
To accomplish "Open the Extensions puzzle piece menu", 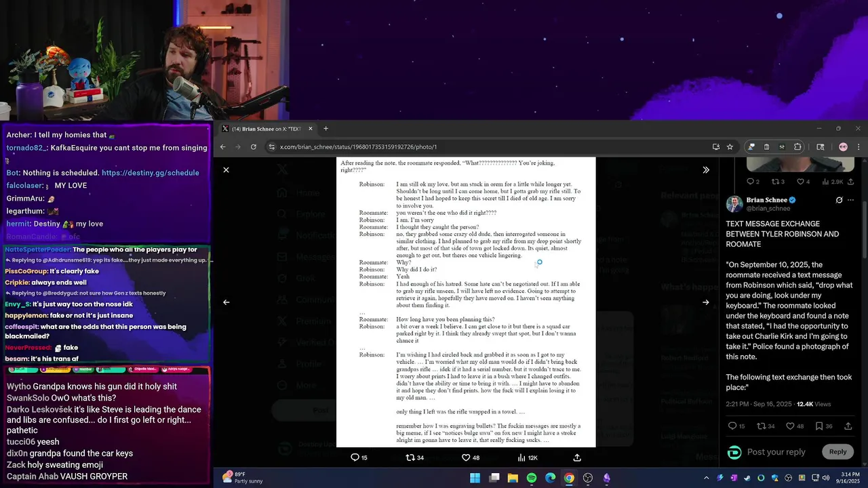I will coord(797,146).
